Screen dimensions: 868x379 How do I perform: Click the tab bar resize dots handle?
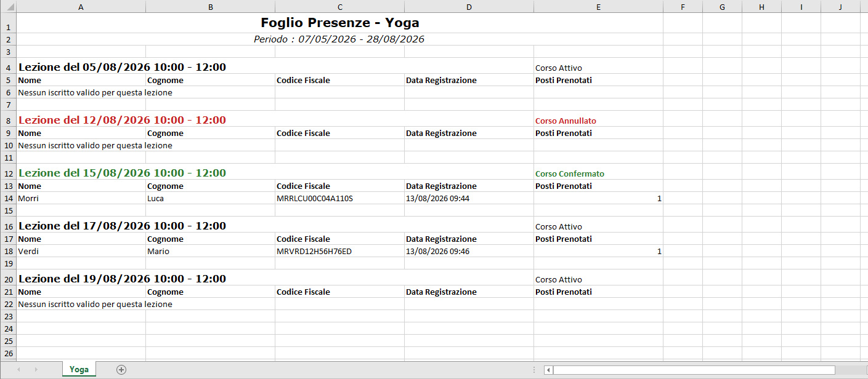[533, 370]
